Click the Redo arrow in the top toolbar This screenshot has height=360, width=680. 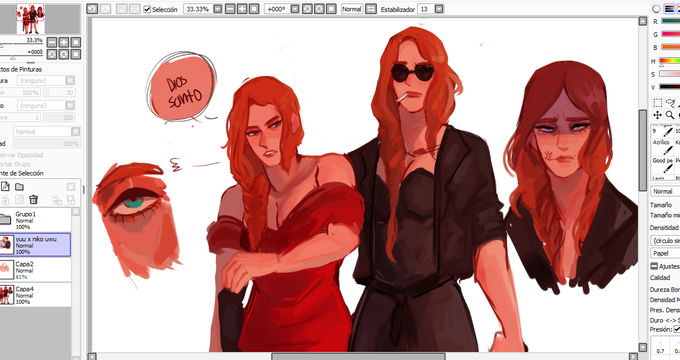click(x=105, y=9)
